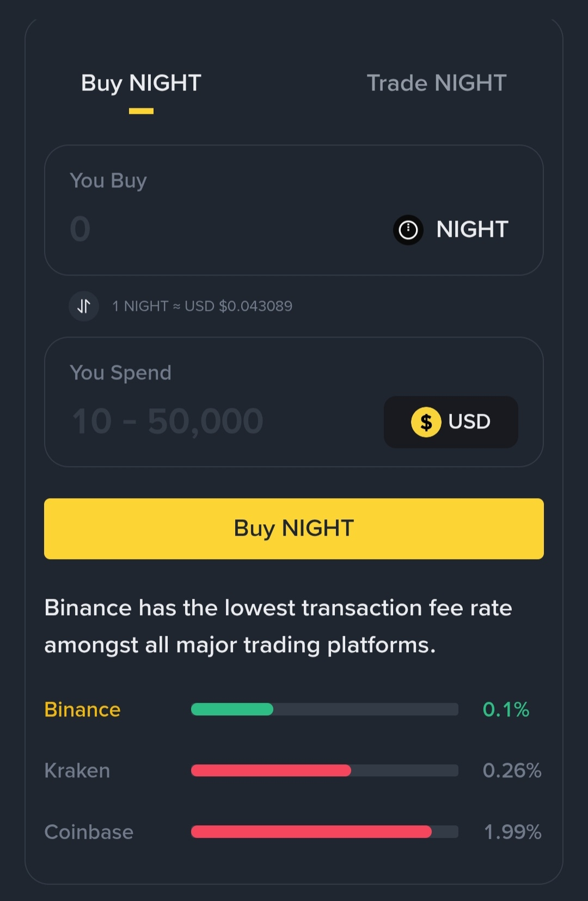Viewport: 588px width, 901px height.
Task: Click the 1 NIGHT exchange rate text
Action: pyautogui.click(x=202, y=306)
